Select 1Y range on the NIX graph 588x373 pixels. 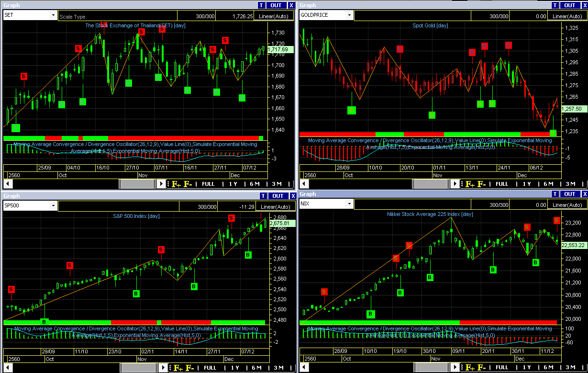526,368
